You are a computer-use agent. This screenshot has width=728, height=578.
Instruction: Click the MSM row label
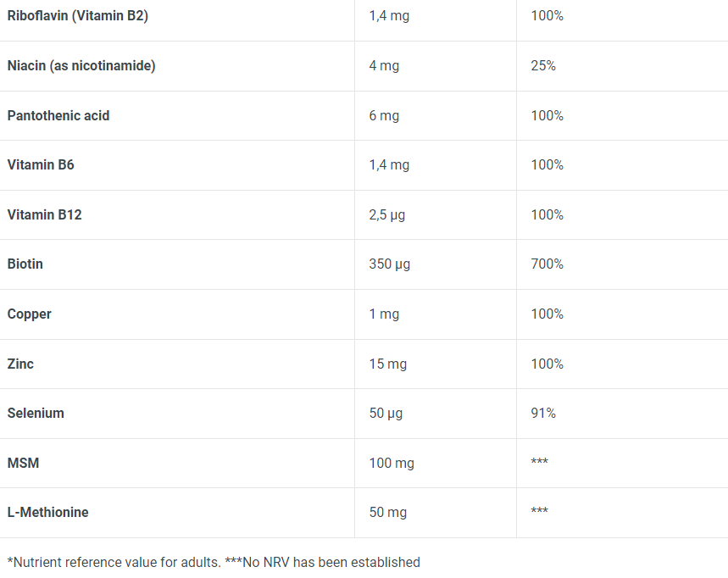pos(23,463)
